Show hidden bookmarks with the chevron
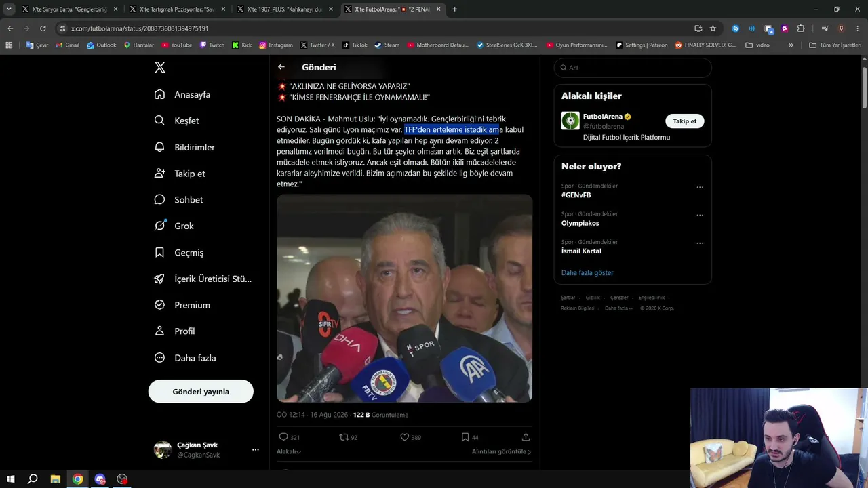868x488 pixels. [791, 45]
